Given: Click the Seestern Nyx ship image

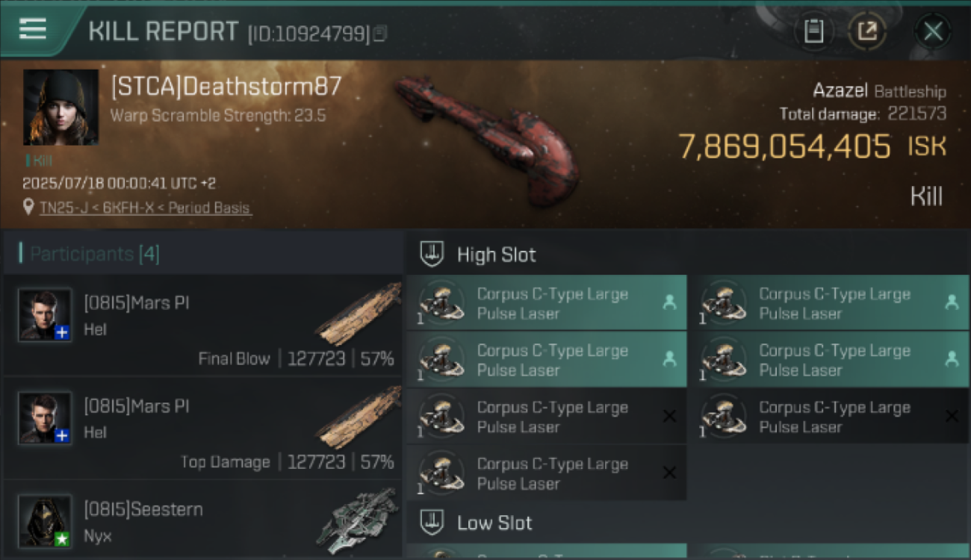Looking at the screenshot, I should [358, 520].
